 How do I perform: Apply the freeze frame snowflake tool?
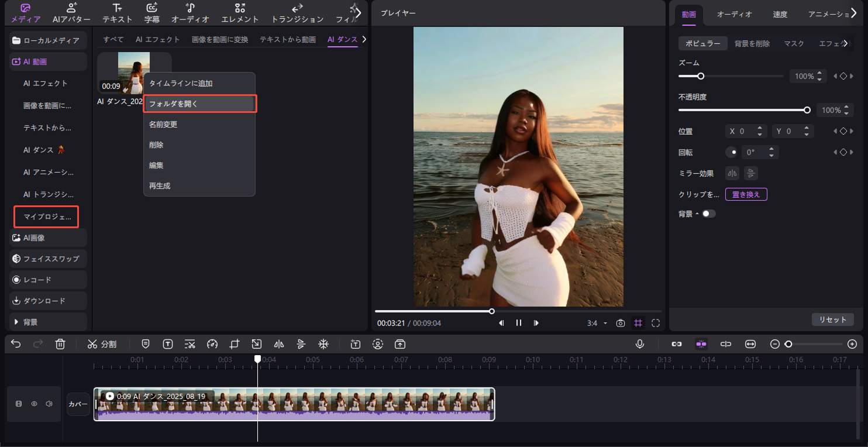323,344
